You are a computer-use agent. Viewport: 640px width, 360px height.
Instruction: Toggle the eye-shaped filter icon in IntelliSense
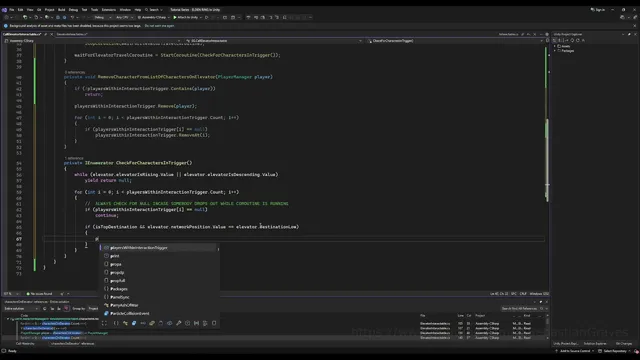(169, 323)
